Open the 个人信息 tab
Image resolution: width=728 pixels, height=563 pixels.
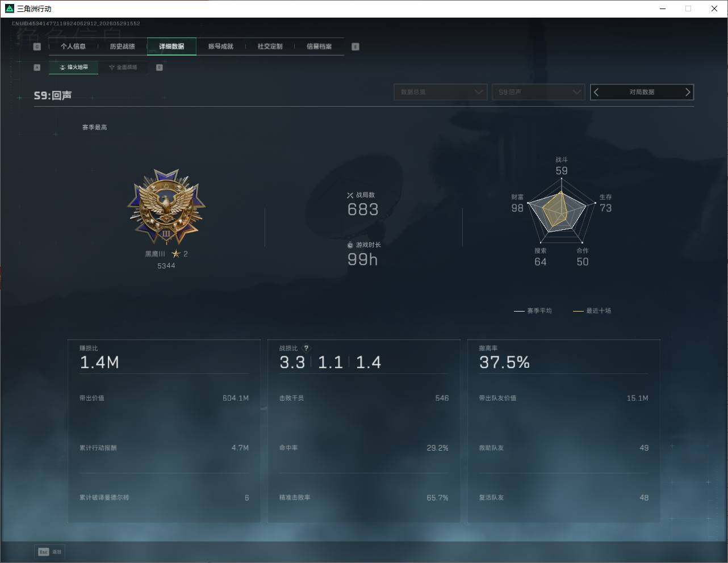pos(73,47)
